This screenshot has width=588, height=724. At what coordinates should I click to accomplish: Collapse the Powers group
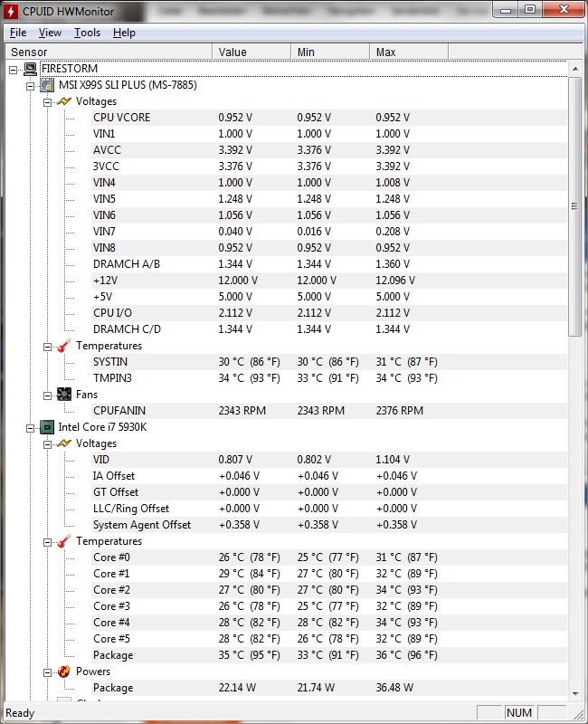pyautogui.click(x=48, y=672)
